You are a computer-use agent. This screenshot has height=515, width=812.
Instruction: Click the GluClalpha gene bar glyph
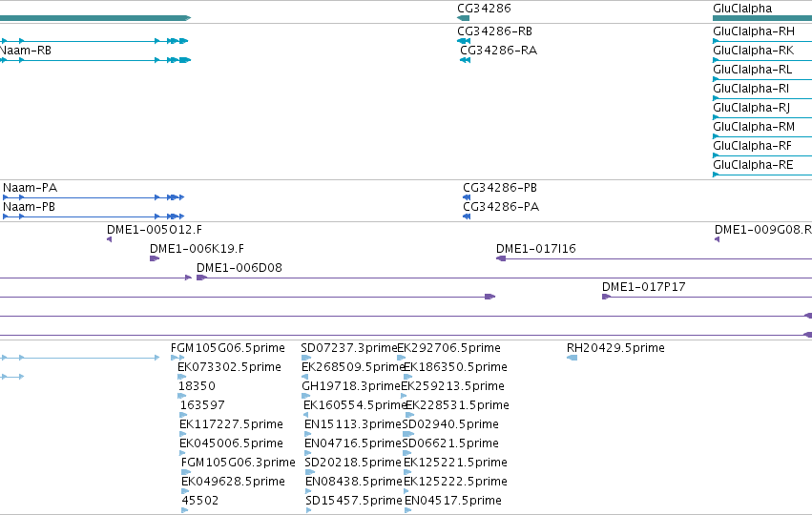coord(762,18)
